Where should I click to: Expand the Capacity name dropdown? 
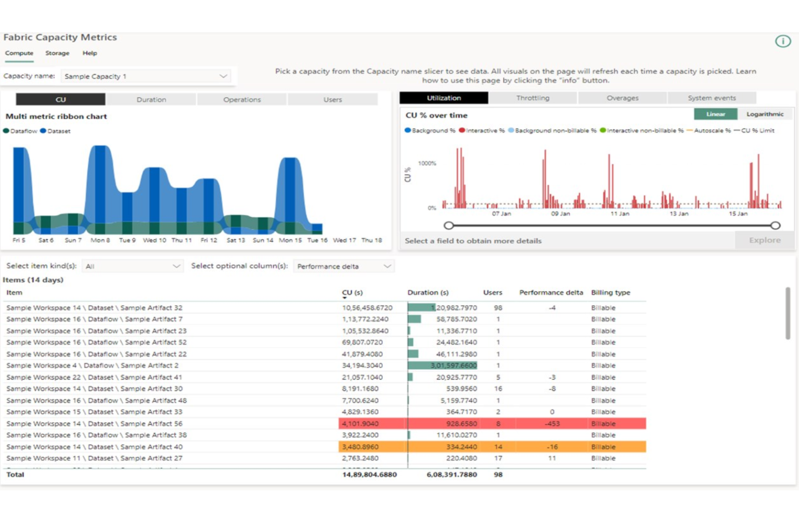[x=146, y=76]
